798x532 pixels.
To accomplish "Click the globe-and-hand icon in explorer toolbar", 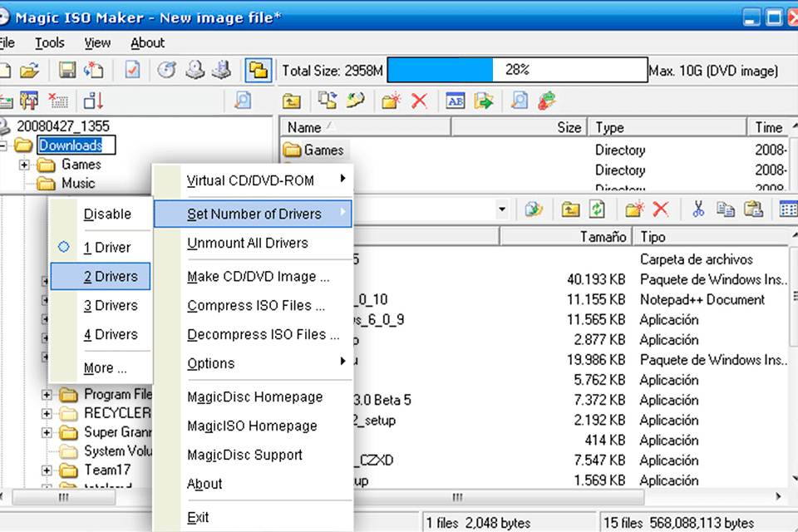I will click(x=534, y=209).
